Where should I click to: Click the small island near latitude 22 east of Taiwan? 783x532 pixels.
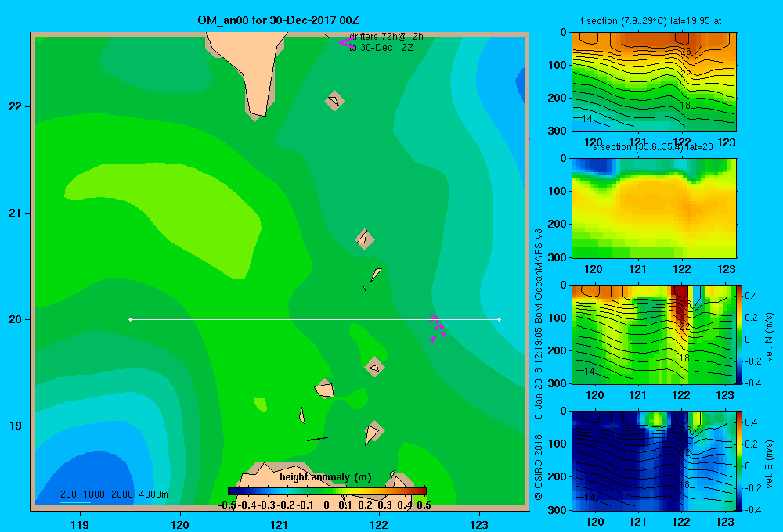[334, 100]
